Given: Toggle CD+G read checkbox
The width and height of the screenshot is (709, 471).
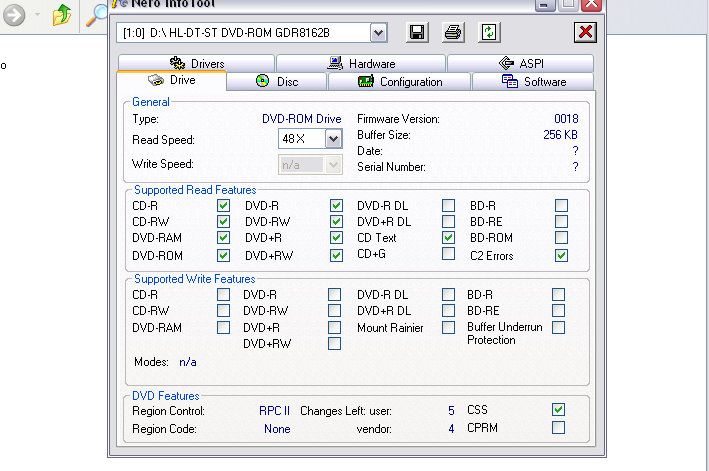Looking at the screenshot, I should pyautogui.click(x=449, y=254).
